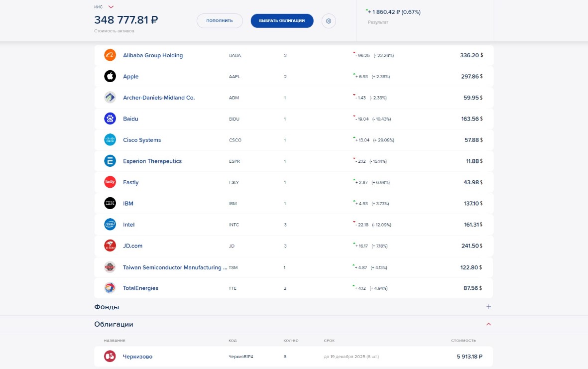This screenshot has width=588, height=369.
Task: Click the Archer-Daniels-Midland logo icon
Action: tap(110, 98)
